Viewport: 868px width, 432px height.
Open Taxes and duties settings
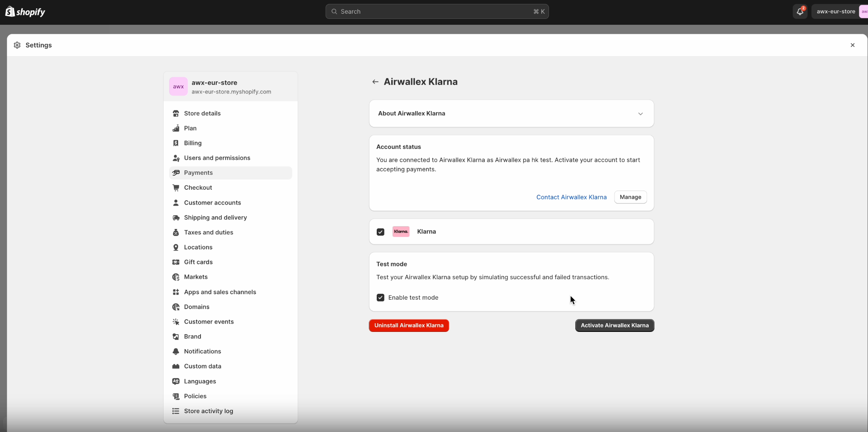click(x=208, y=232)
